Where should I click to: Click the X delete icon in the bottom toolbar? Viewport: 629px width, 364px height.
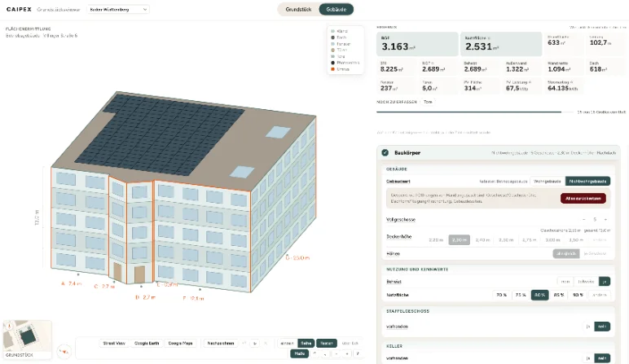(x=266, y=343)
